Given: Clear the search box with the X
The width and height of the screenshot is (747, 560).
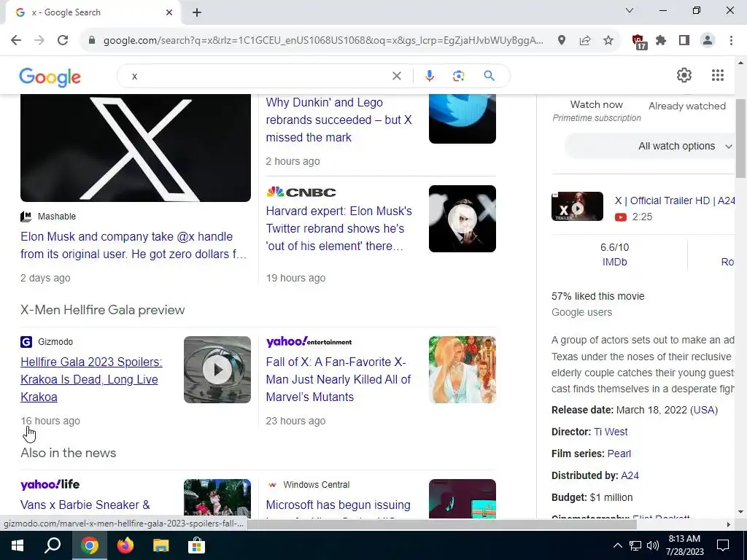Looking at the screenshot, I should [x=396, y=76].
